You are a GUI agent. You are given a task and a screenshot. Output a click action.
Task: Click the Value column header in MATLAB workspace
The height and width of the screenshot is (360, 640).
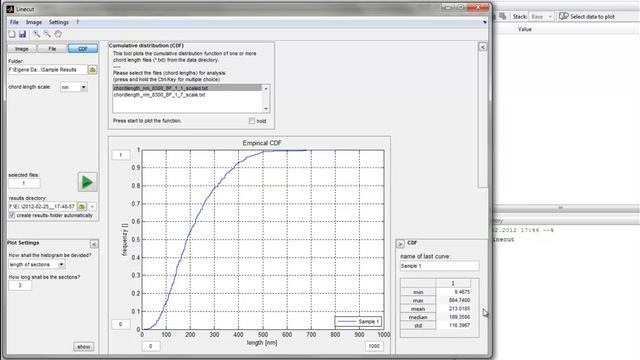pyautogui.click(x=524, y=29)
